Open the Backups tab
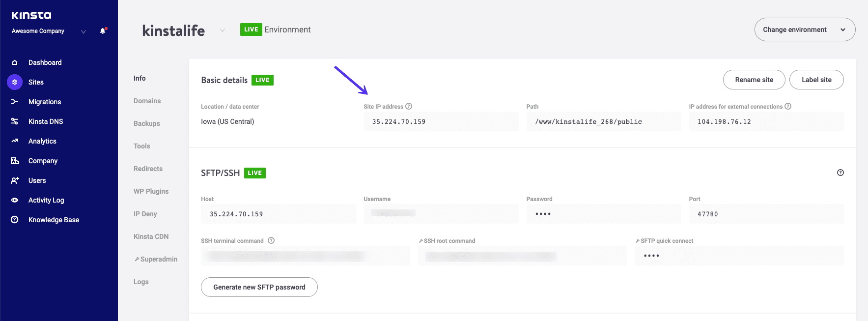Image resolution: width=868 pixels, height=321 pixels. [146, 123]
